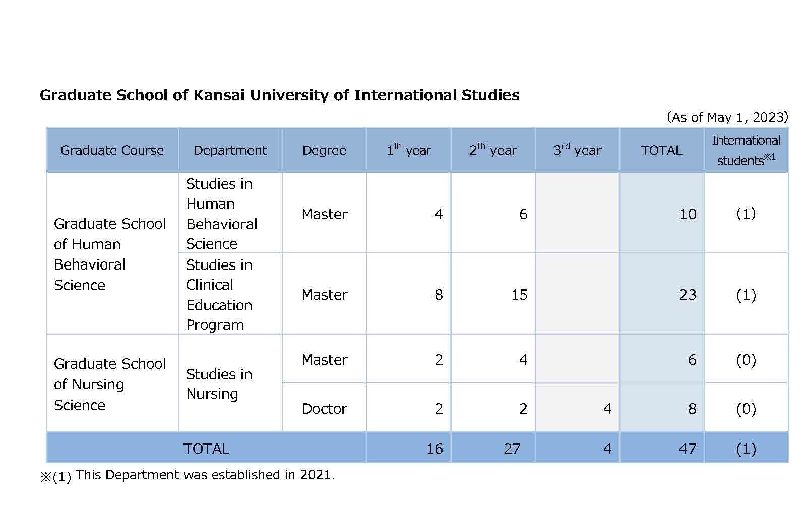Select 'Master' degree in Human Behavioral Science row
This screenshot has height=532, width=806.
pyautogui.click(x=324, y=214)
